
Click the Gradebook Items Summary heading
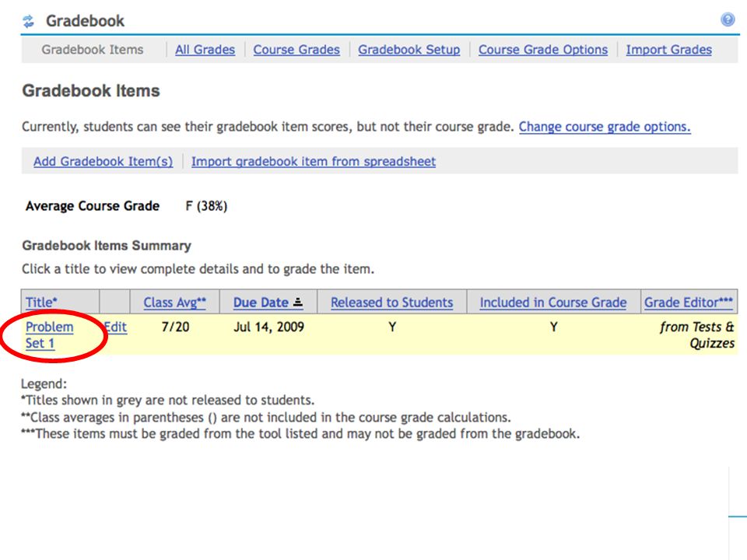tap(107, 246)
